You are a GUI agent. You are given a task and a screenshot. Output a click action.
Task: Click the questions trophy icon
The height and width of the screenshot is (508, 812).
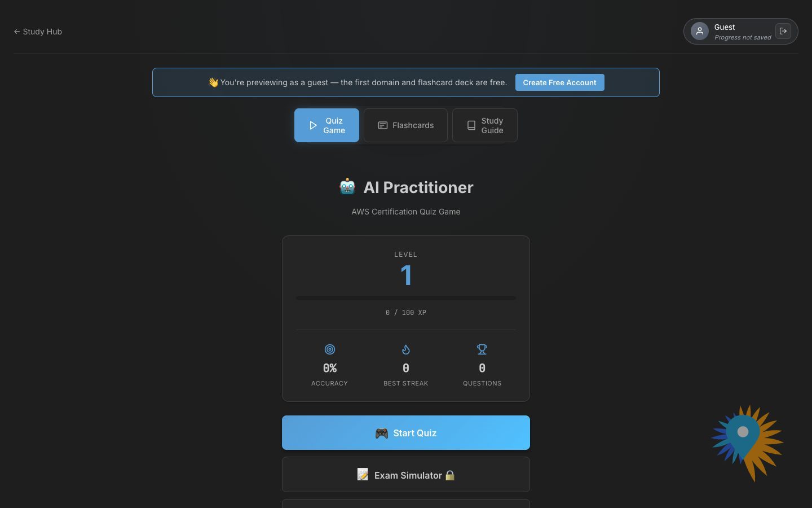pyautogui.click(x=482, y=349)
